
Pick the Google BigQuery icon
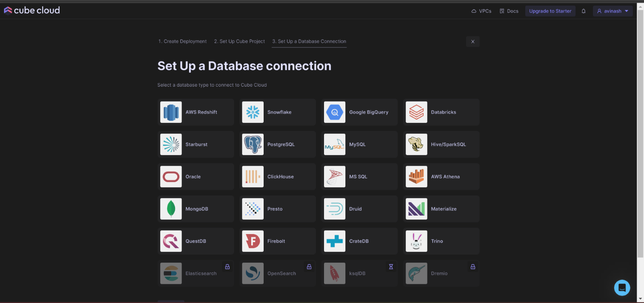[334, 112]
